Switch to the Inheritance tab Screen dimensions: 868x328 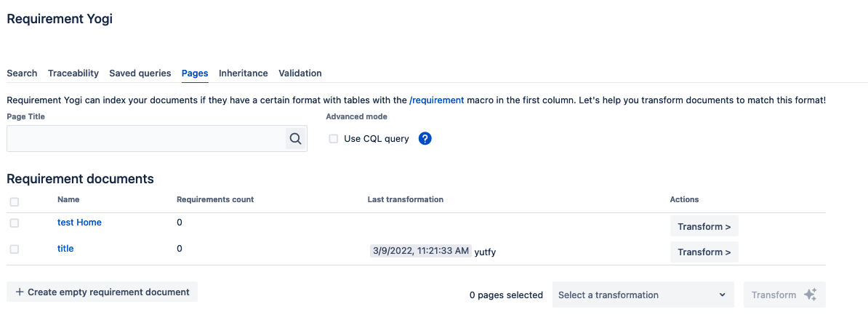tap(244, 73)
